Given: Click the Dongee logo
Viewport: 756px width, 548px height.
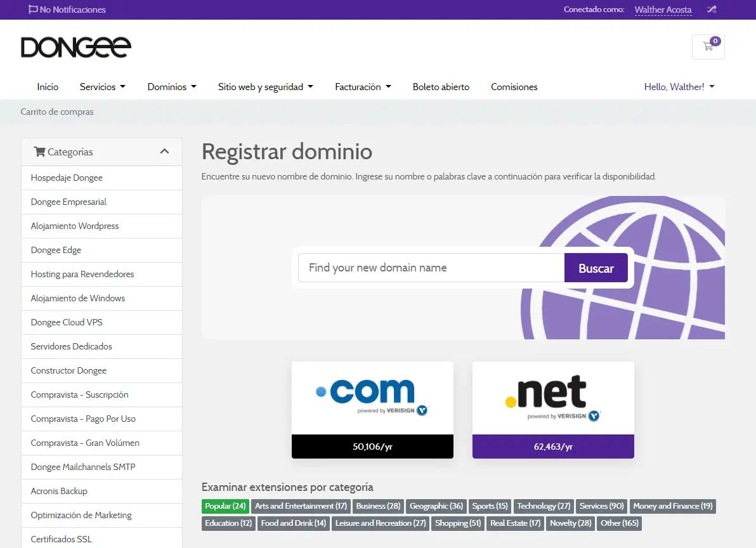Looking at the screenshot, I should tap(75, 47).
